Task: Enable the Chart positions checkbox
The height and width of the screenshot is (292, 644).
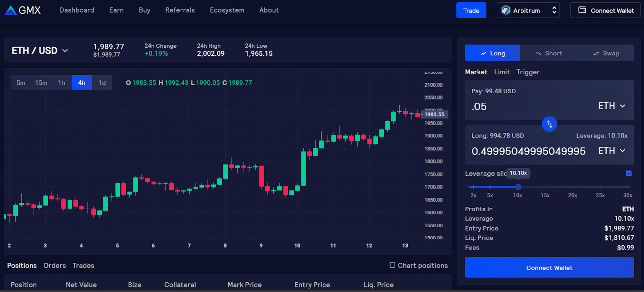Action: 392,265
